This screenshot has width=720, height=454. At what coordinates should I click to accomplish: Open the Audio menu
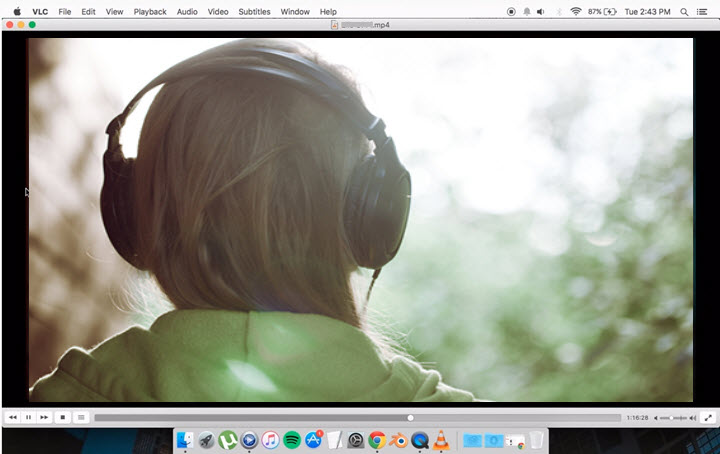point(187,12)
